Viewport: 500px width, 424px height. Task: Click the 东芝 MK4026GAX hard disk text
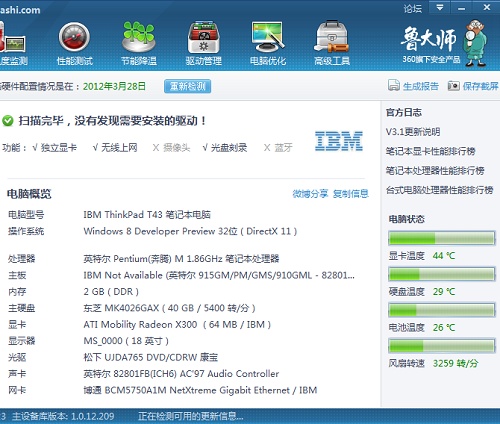[169, 308]
